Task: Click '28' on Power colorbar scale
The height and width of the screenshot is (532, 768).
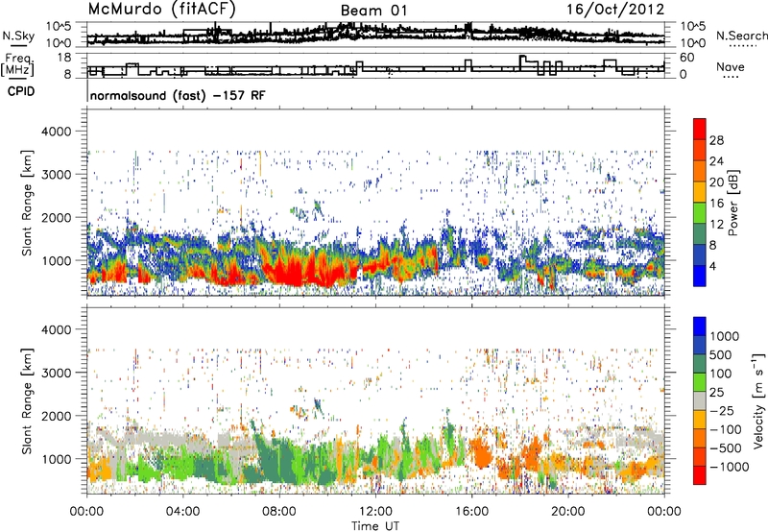Action: click(x=716, y=140)
